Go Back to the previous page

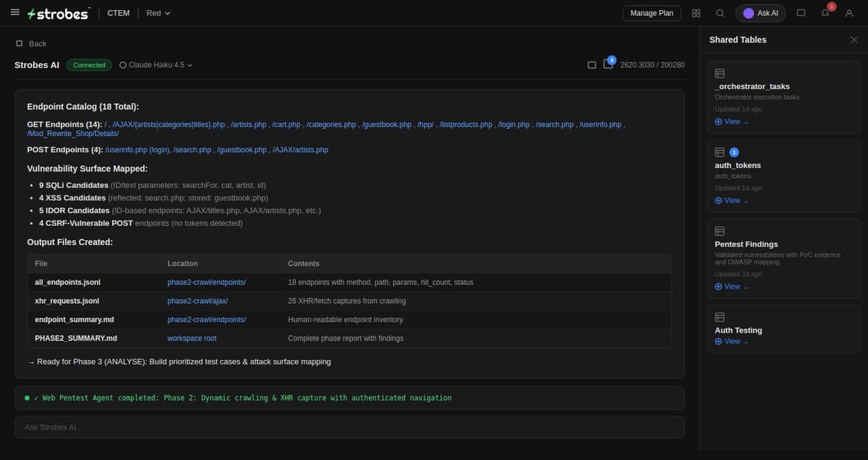pyautogui.click(x=31, y=43)
